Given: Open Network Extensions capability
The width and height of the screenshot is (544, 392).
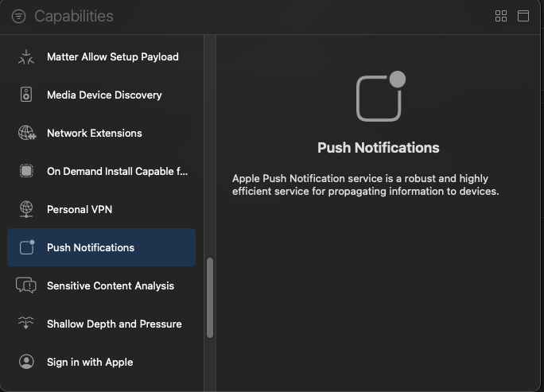Looking at the screenshot, I should pyautogui.click(x=101, y=134).
